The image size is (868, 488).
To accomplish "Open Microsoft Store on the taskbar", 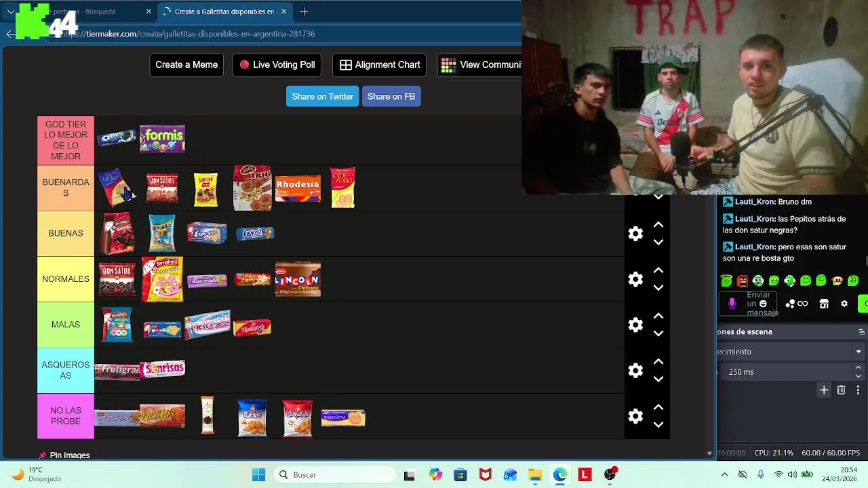I will (x=460, y=474).
